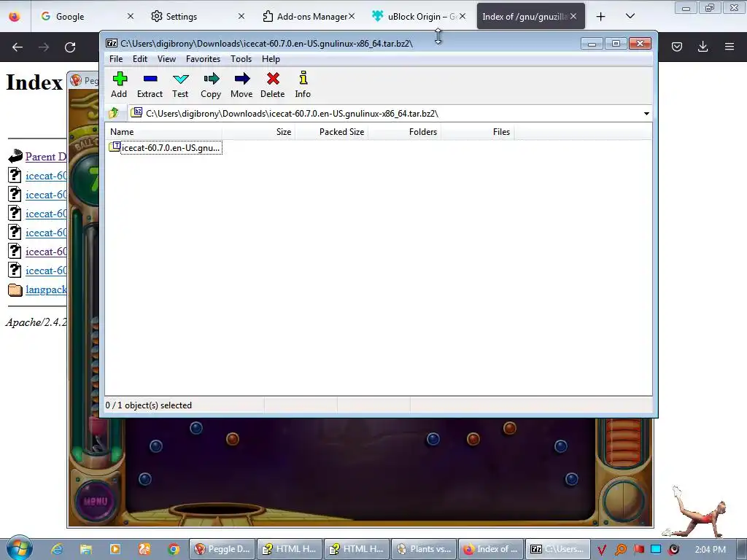
Task: Click the clock showing 2:04 PM
Action: 710,550
